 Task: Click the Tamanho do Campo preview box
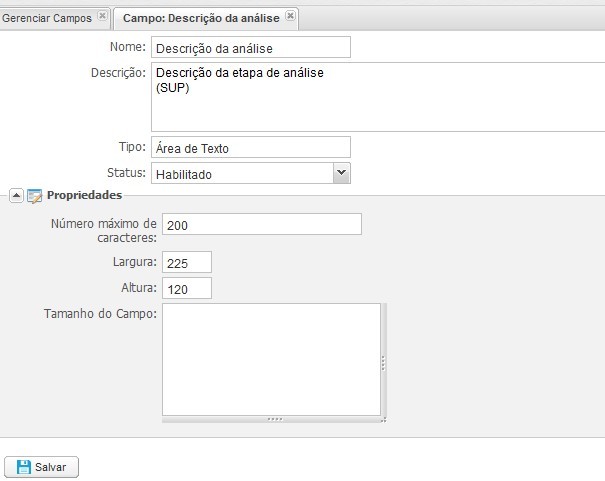[x=271, y=359]
